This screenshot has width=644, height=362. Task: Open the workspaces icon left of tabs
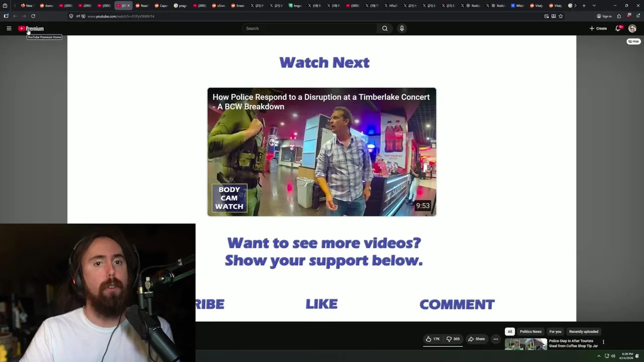[x=5, y=6]
